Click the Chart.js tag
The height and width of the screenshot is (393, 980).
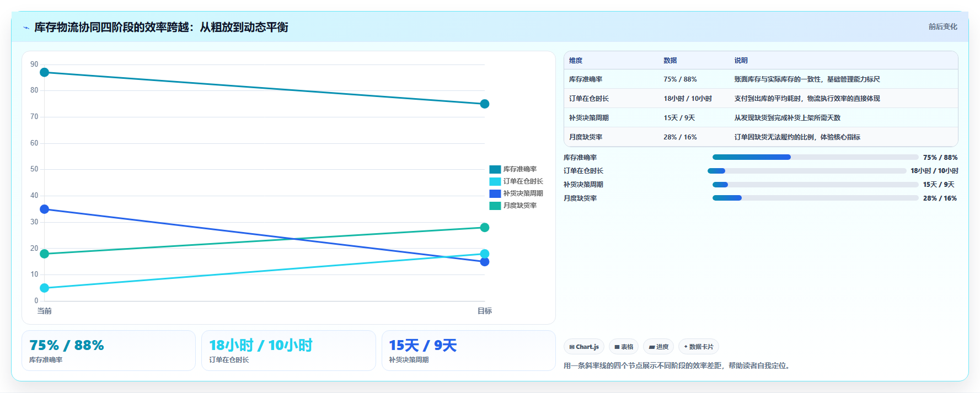point(584,347)
